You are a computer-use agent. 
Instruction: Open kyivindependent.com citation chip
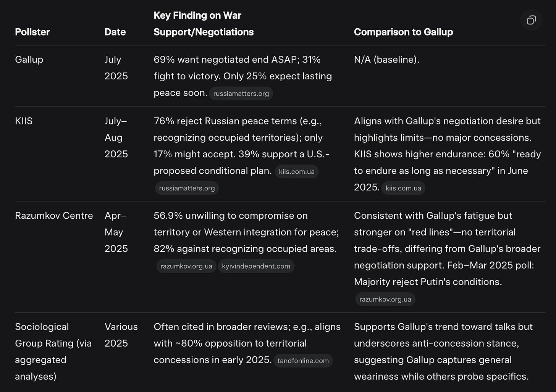tap(256, 266)
